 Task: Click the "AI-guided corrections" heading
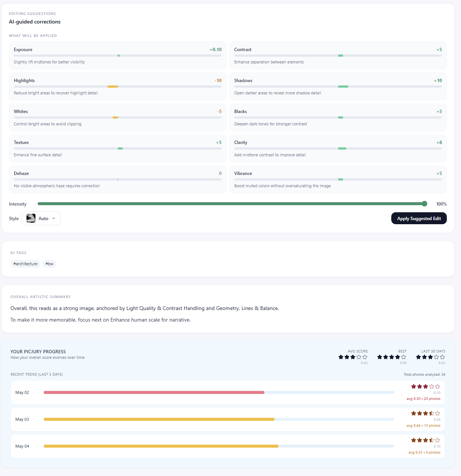click(35, 22)
